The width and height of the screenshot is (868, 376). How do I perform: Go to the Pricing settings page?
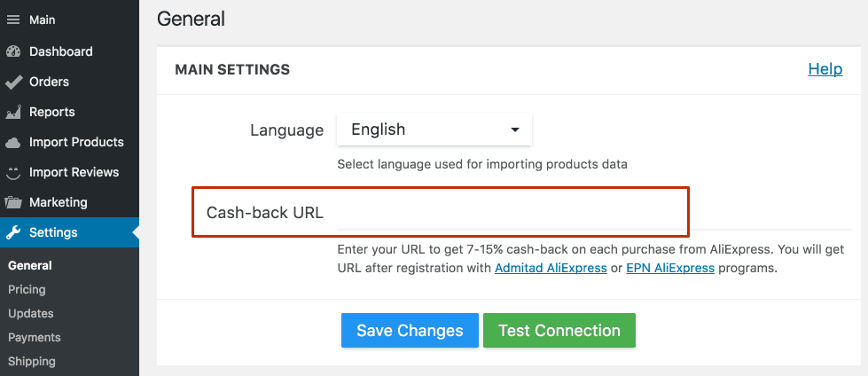tap(27, 290)
